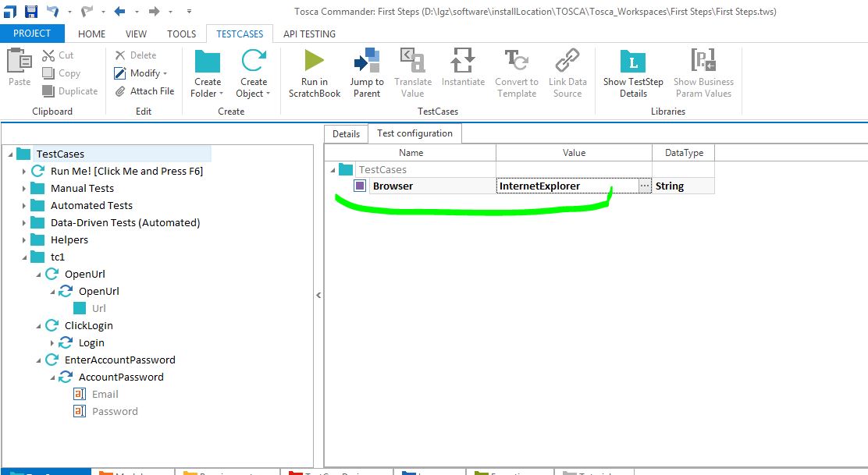Screen dimensions: 868x475
Task: Select the Password step value
Action: [x=116, y=411]
